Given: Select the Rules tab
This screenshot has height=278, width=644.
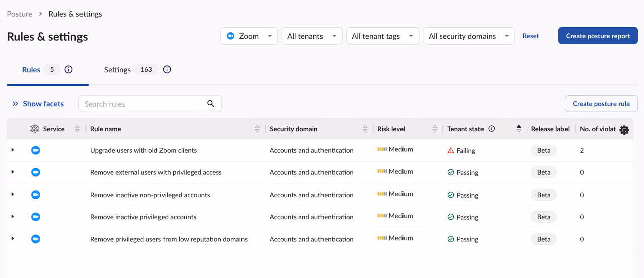Looking at the screenshot, I should click(x=31, y=70).
